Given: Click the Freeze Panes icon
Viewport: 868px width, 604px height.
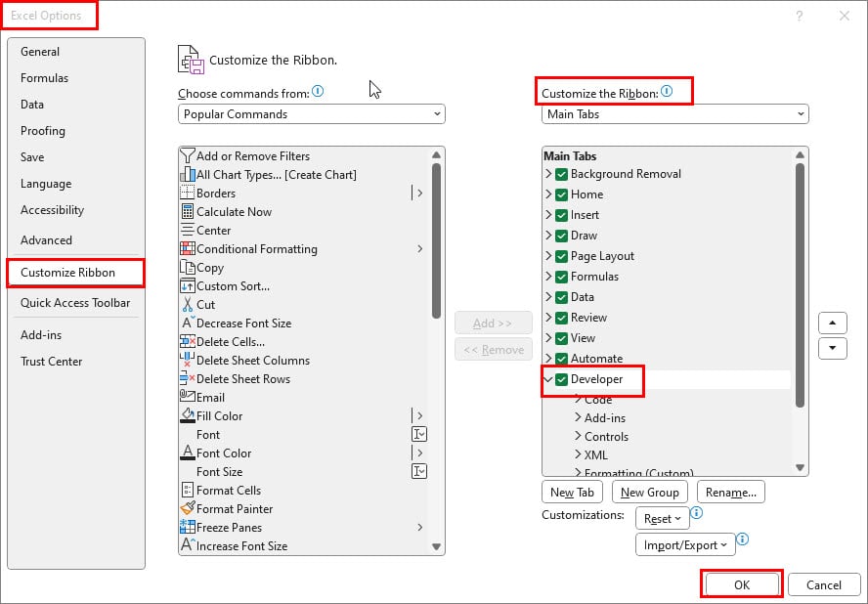Looking at the screenshot, I should (x=188, y=527).
